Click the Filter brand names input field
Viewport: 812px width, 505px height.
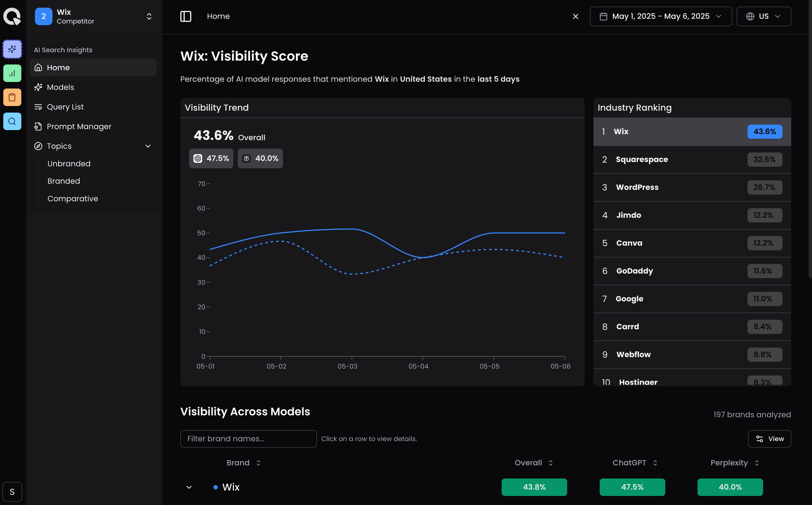coord(248,439)
